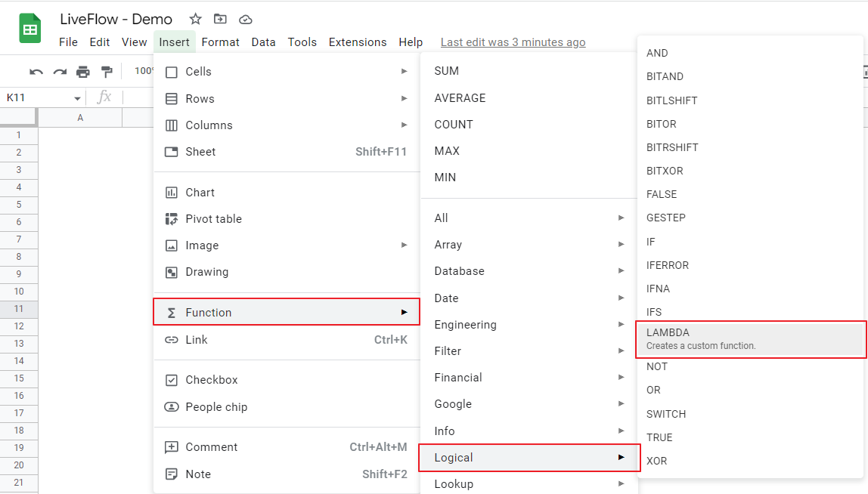Screen dimensions: 868x494
Task: Click the move to folder icon
Action: click(220, 20)
